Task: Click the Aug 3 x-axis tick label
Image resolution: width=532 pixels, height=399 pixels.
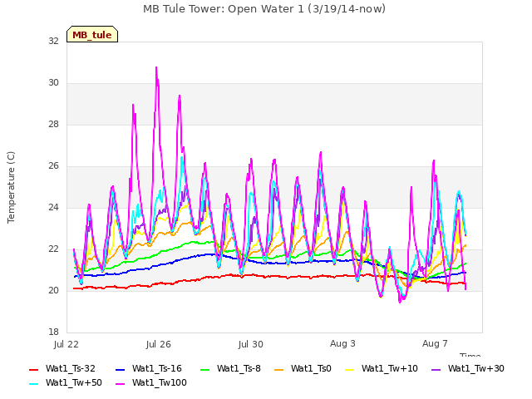Action: point(342,343)
